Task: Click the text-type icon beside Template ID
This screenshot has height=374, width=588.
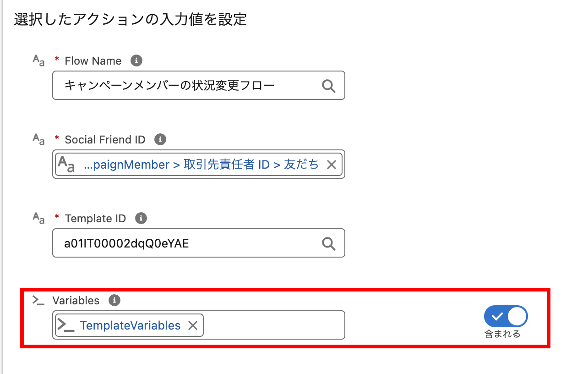Action: [38, 218]
